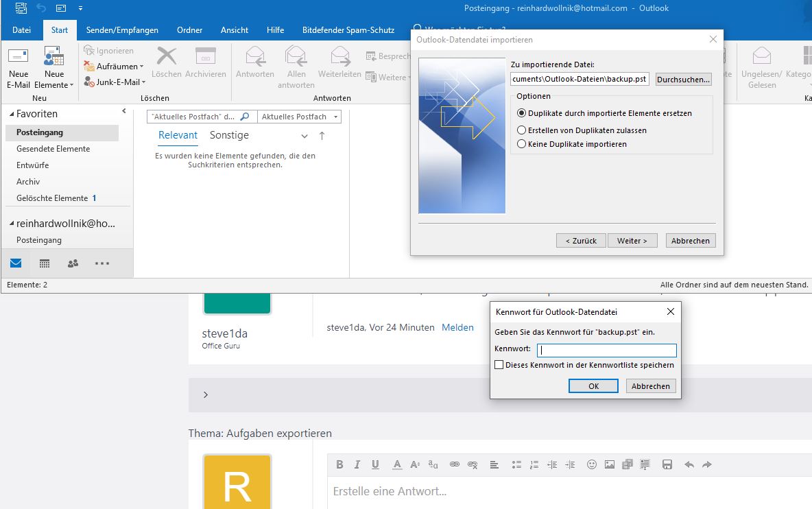The height and width of the screenshot is (509, 812).
Task: Click the Löschen X icon
Action: click(x=166, y=56)
